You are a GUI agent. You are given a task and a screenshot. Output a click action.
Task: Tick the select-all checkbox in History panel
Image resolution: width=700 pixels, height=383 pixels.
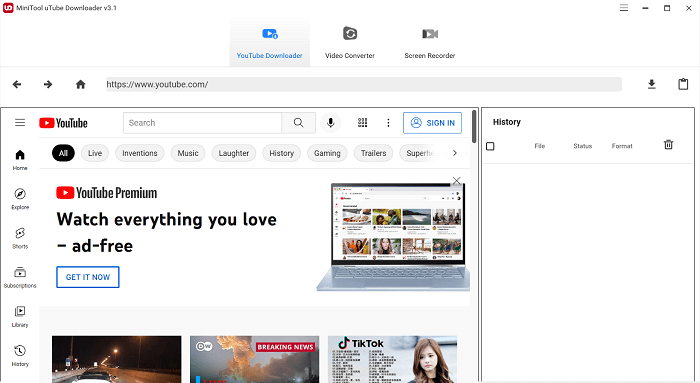[x=490, y=146]
